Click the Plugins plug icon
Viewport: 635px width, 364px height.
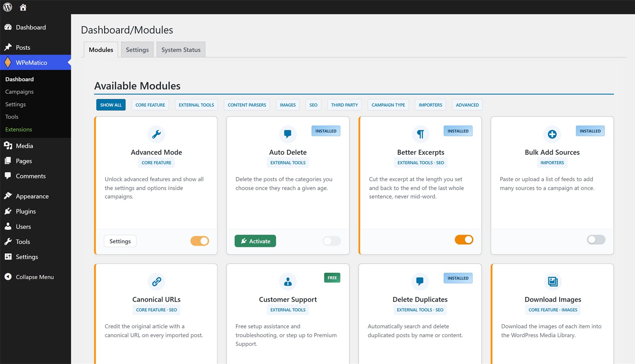8,211
